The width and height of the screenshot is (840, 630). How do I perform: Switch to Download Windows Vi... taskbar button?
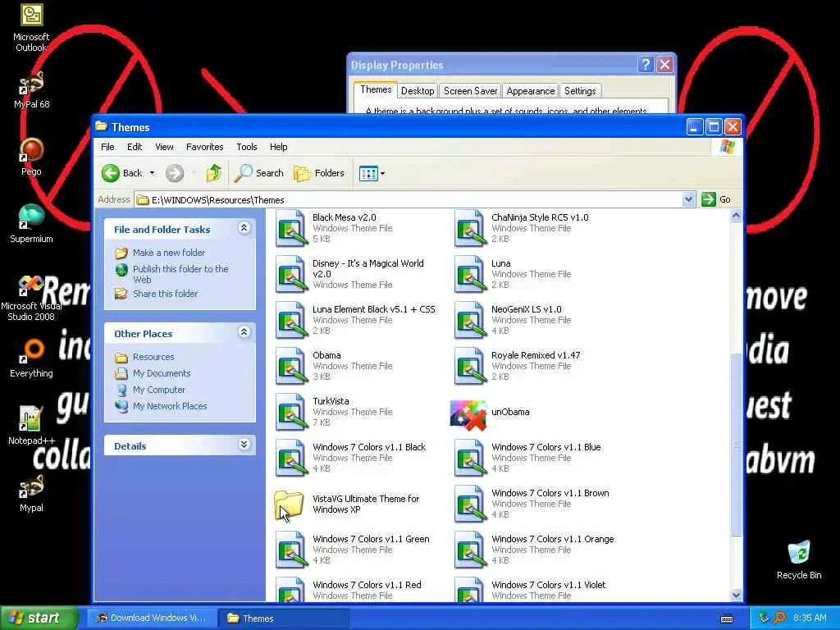[152, 618]
